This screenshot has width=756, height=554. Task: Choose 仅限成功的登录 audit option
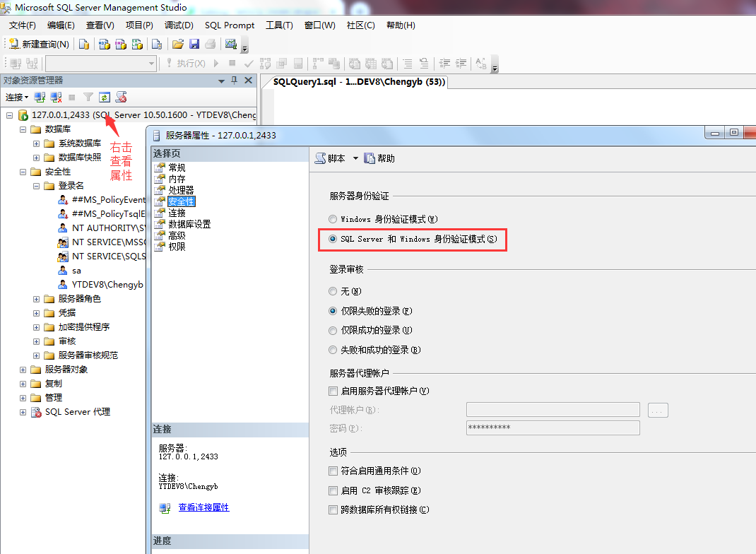click(x=333, y=330)
